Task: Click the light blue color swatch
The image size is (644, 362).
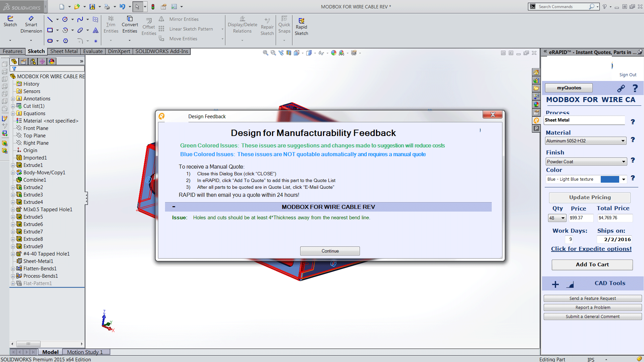Action: click(x=610, y=179)
